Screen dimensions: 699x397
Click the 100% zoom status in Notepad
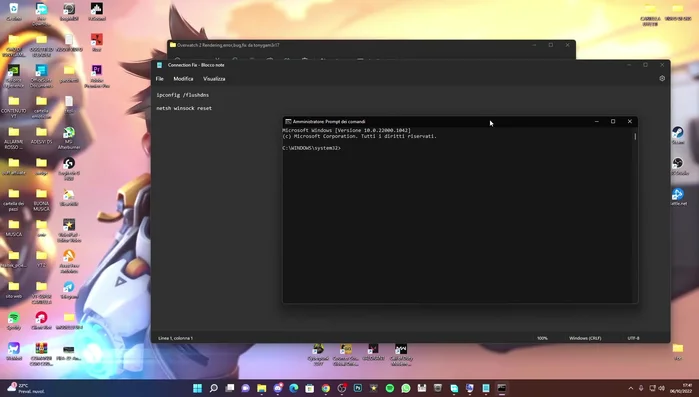[542, 338]
